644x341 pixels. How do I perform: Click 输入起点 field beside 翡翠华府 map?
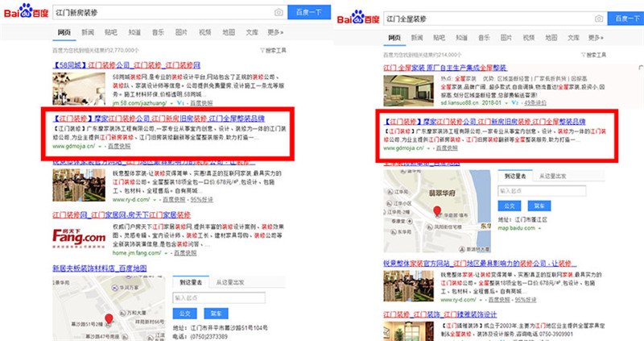[542, 191]
